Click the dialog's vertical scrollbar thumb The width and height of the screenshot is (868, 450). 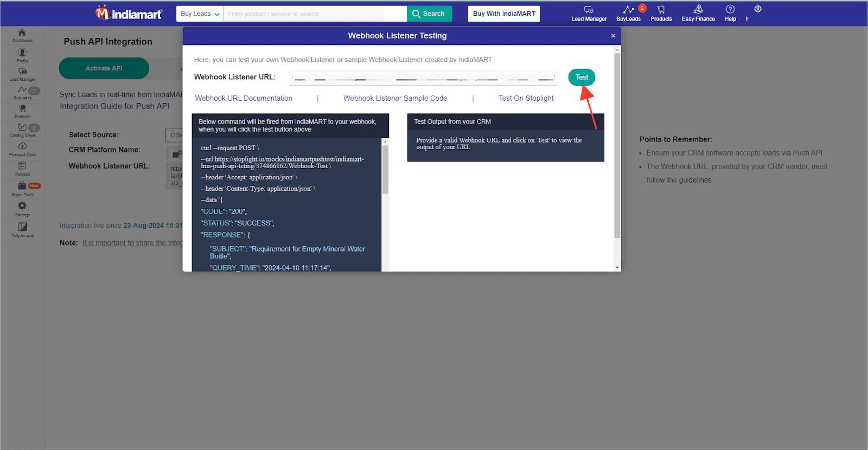coord(617,145)
